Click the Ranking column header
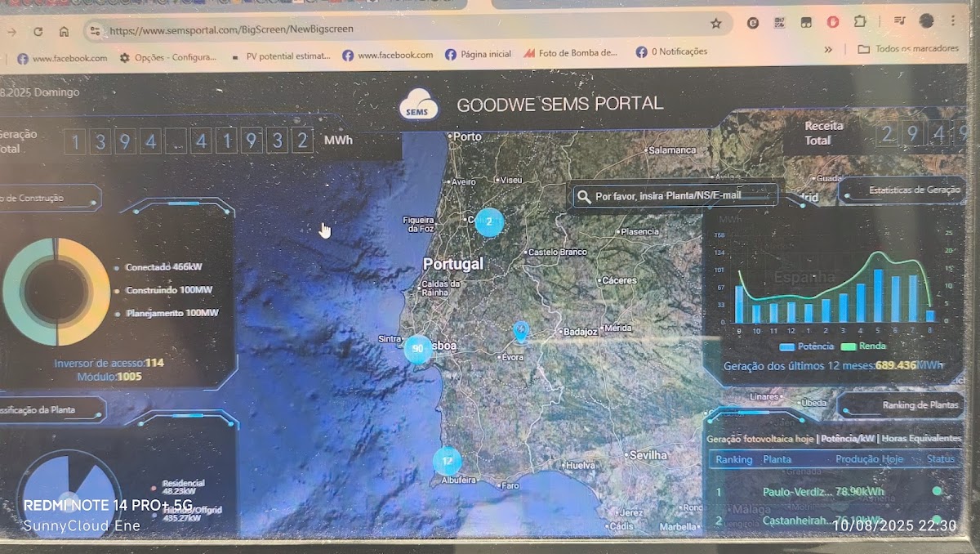The height and width of the screenshot is (554, 980). tap(733, 459)
